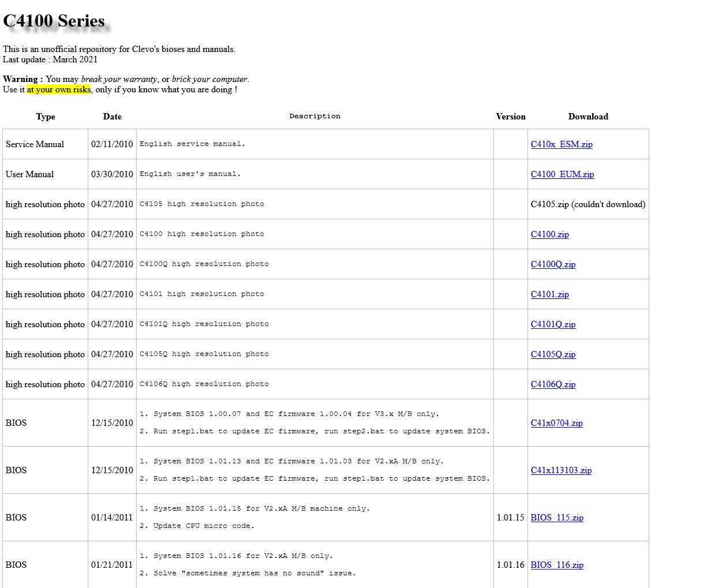The width and height of the screenshot is (715, 588).
Task: Click the date cell '03/30/2010'
Action: click(x=112, y=174)
